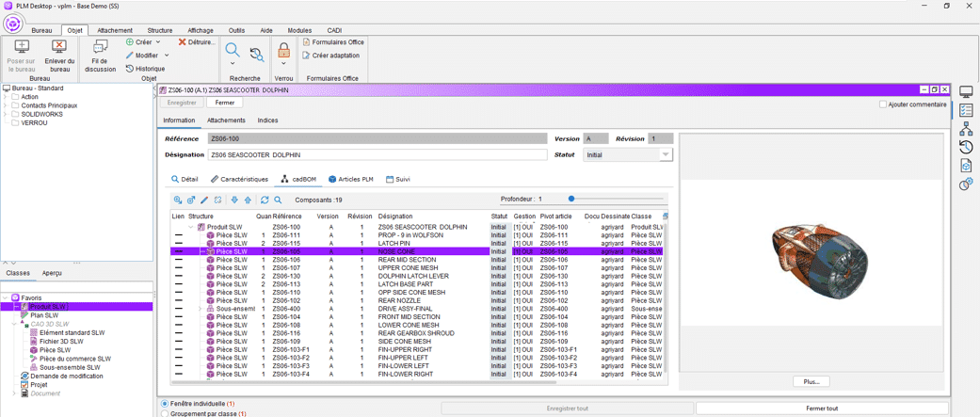Open the Verrou padlock tool
The height and width of the screenshot is (417, 980).
pos(283,53)
